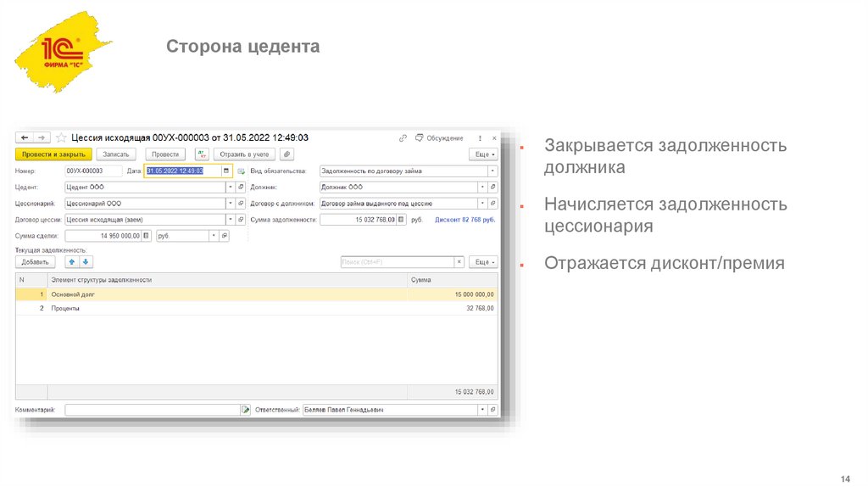
Task: Expand Договор цессии dropdown arrow
Action: 231,220
